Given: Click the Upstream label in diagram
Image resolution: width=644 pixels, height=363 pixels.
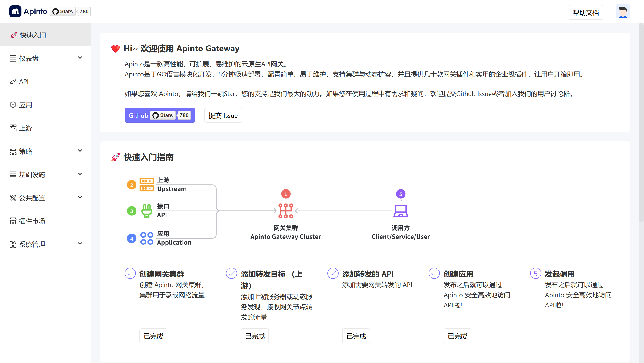Looking at the screenshot, I should (172, 189).
